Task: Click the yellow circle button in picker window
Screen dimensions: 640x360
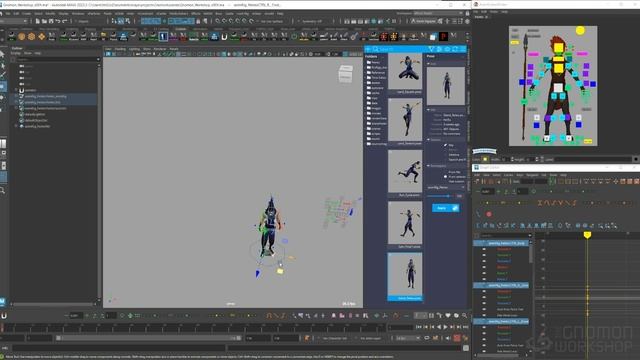Action: (x=580, y=30)
